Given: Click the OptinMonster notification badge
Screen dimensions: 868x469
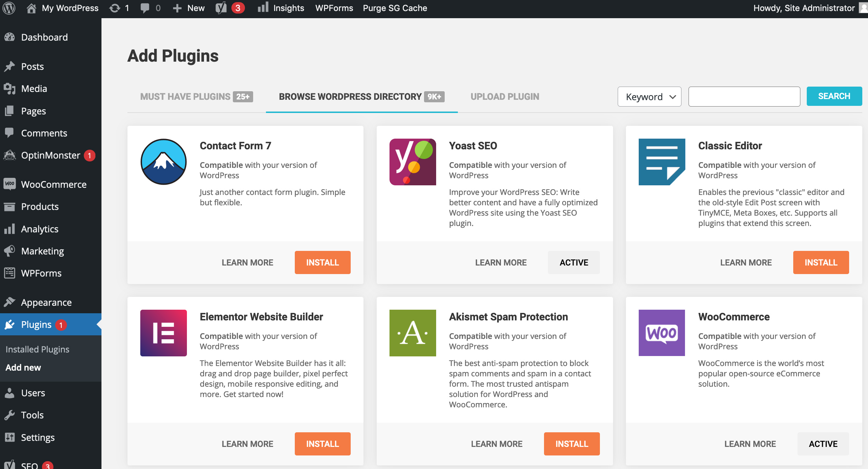Looking at the screenshot, I should [89, 155].
